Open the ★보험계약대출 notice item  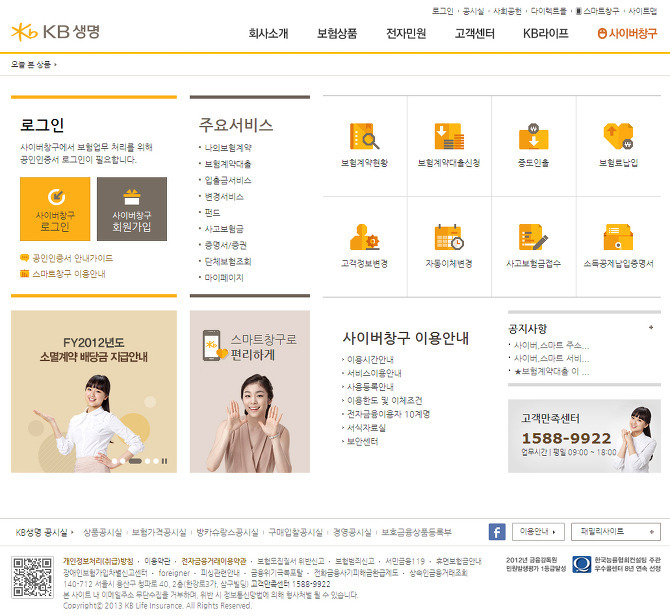(x=551, y=372)
